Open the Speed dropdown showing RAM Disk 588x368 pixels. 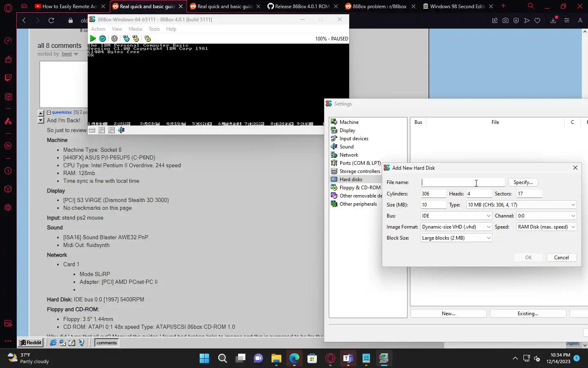[547, 227]
